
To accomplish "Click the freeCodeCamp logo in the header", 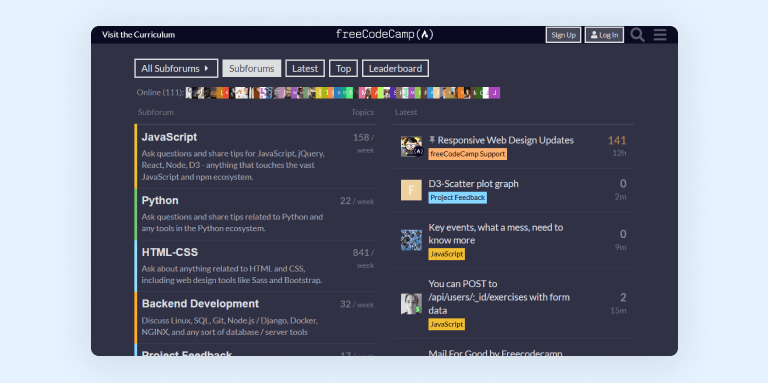I will click(384, 34).
